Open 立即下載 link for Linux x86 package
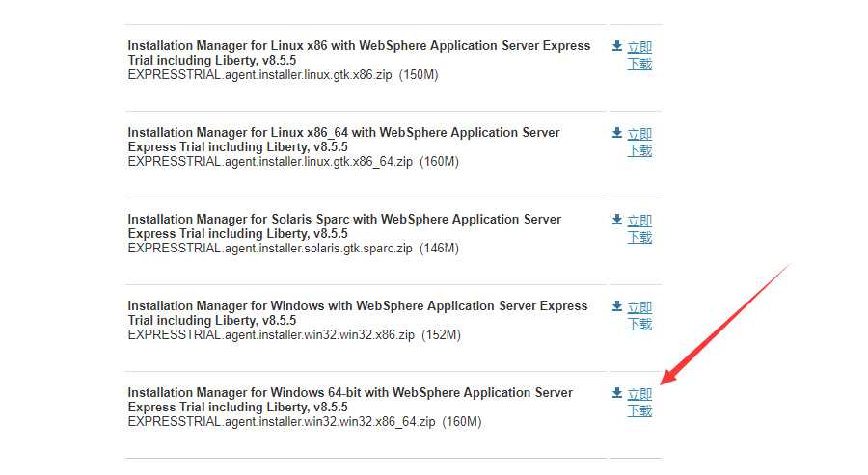 coord(639,55)
